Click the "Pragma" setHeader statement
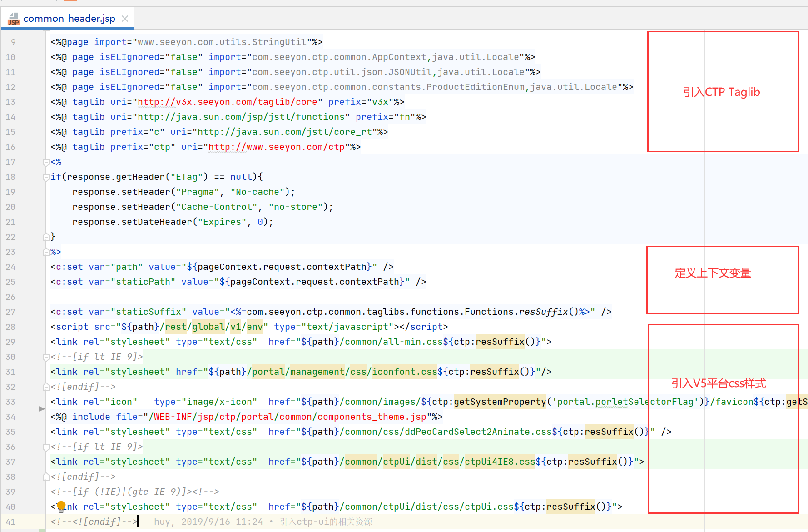The height and width of the screenshot is (532, 808). click(183, 192)
